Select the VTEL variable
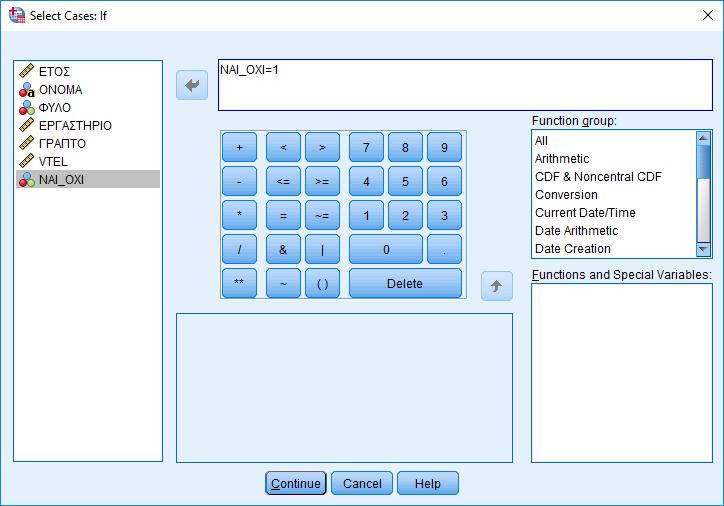Screen dimensions: 724x506 88,161
